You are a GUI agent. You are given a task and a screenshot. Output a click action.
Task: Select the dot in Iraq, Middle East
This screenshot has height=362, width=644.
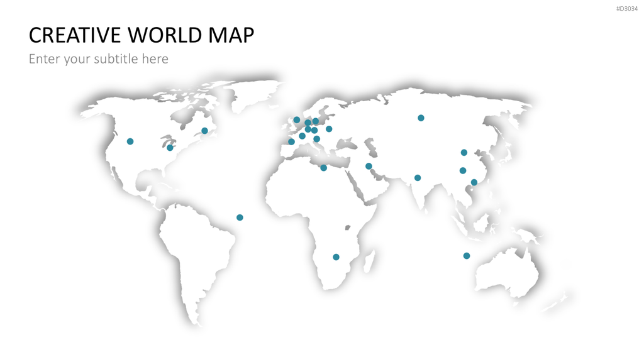[369, 166]
